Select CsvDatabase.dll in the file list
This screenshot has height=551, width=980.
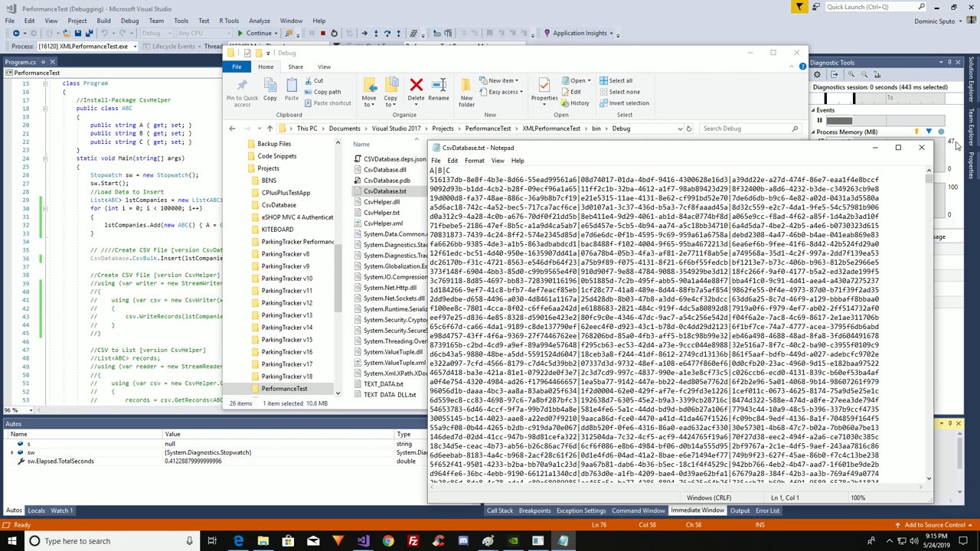coord(385,170)
